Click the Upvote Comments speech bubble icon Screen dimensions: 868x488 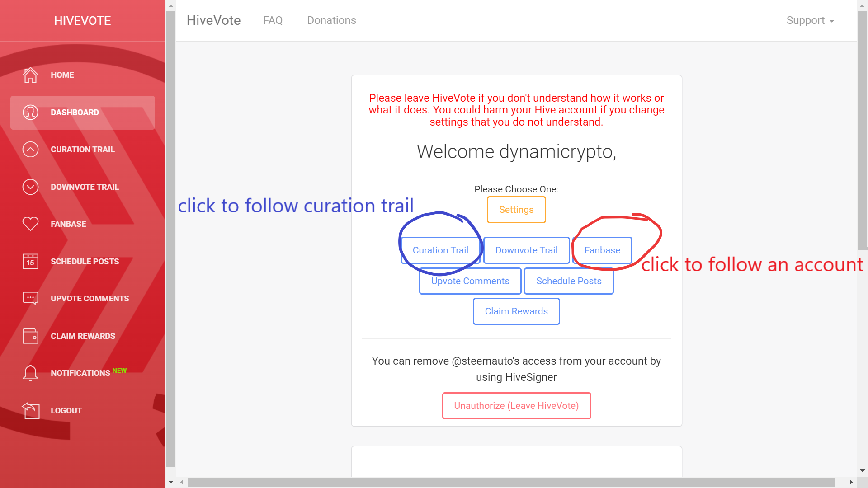pos(30,299)
